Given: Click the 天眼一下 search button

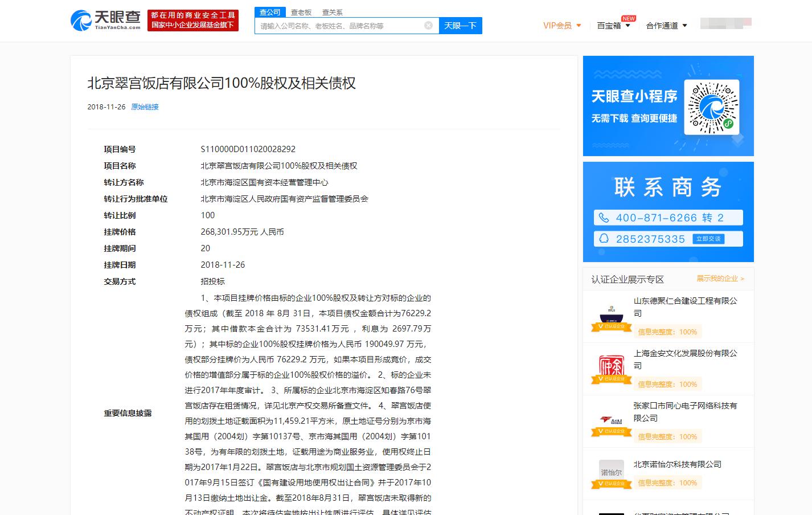Looking at the screenshot, I should 460,25.
